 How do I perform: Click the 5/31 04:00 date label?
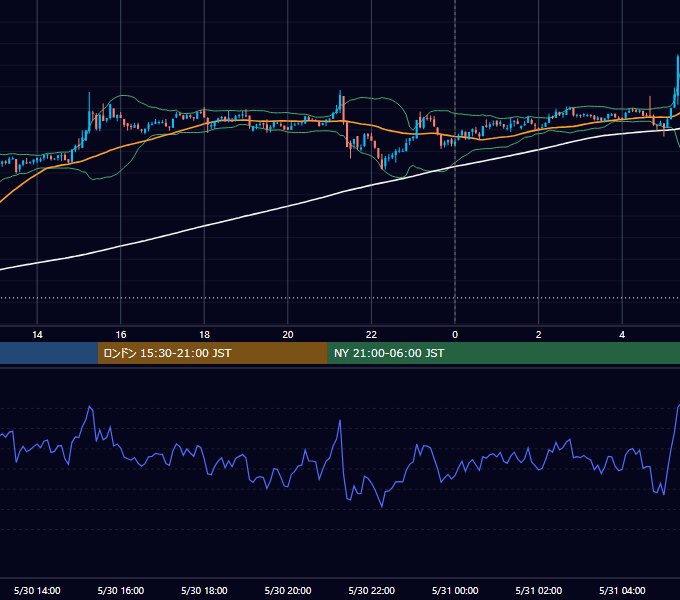(x=622, y=590)
